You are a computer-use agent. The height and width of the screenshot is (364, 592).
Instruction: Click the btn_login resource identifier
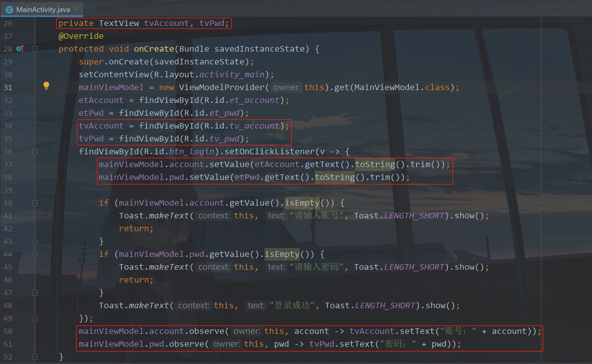(191, 152)
